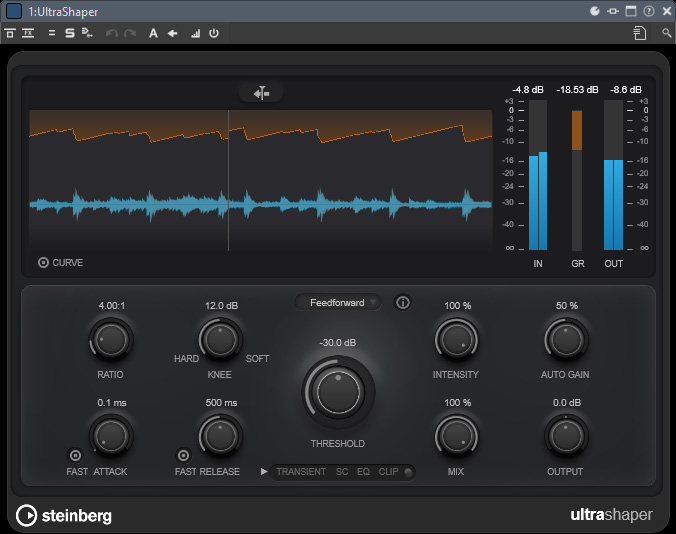Image resolution: width=676 pixels, height=534 pixels.
Task: Click the 0.1 ms attack value
Action: click(x=112, y=403)
